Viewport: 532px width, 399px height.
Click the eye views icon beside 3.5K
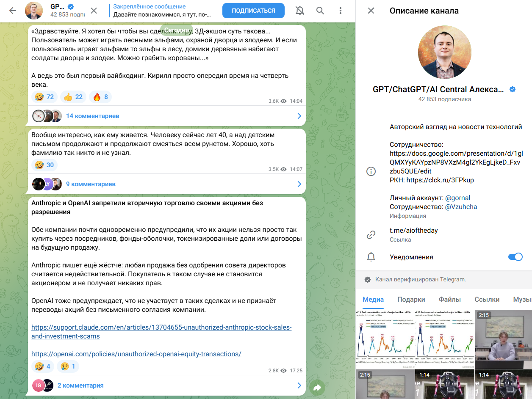(x=284, y=169)
